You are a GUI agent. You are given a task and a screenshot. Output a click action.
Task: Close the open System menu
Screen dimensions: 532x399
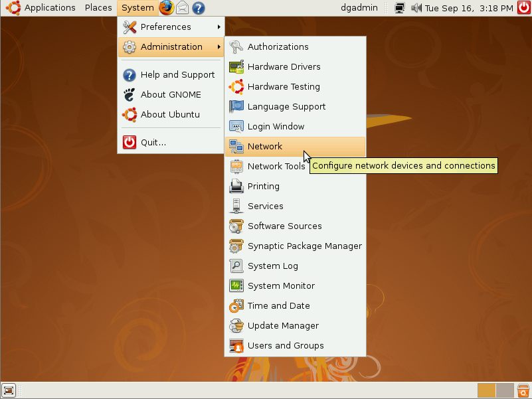(x=137, y=8)
